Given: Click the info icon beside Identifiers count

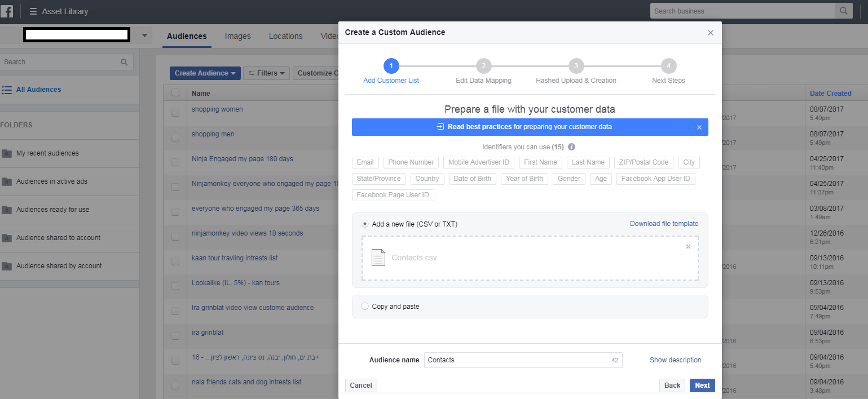Looking at the screenshot, I should pos(571,147).
